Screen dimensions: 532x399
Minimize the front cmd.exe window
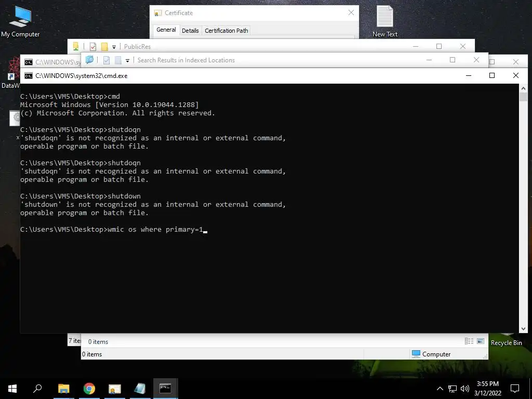click(x=469, y=75)
